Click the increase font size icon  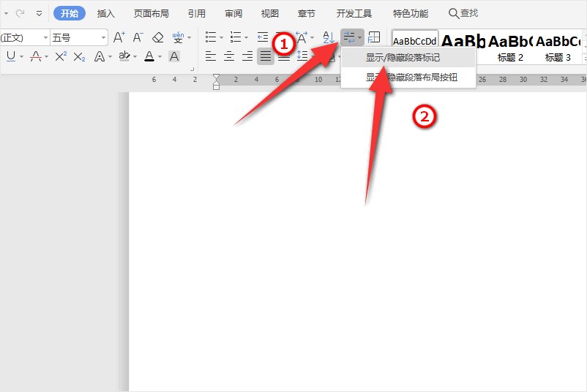119,37
